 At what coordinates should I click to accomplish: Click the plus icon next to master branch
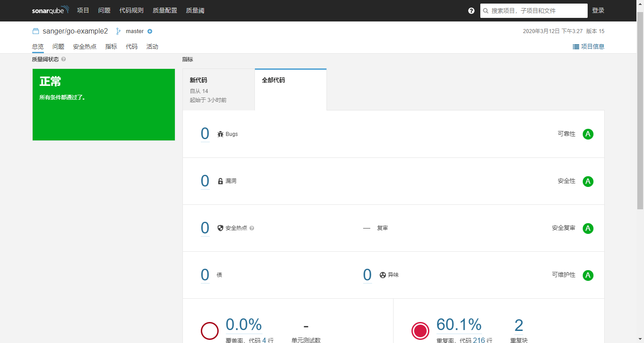150,31
